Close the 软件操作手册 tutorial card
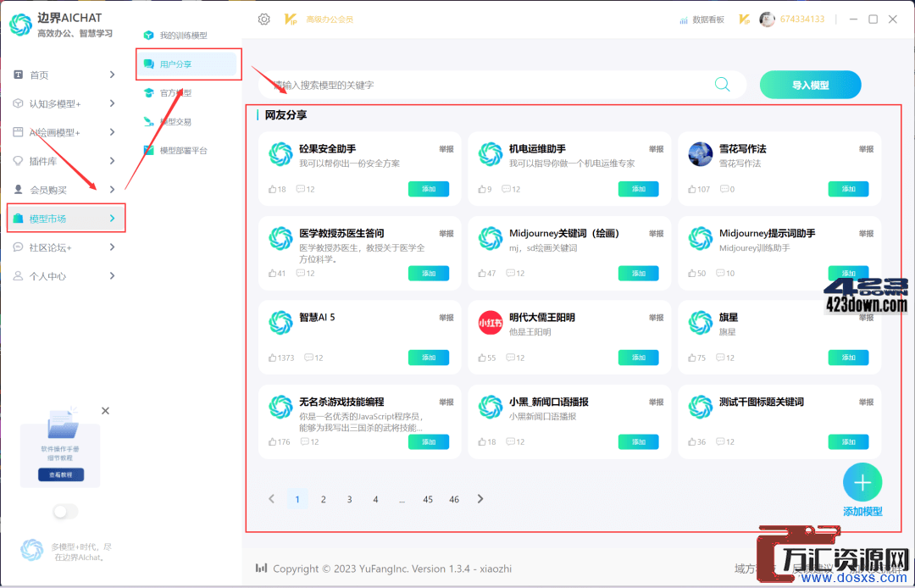Viewport: 915px width, 588px height. click(x=105, y=411)
